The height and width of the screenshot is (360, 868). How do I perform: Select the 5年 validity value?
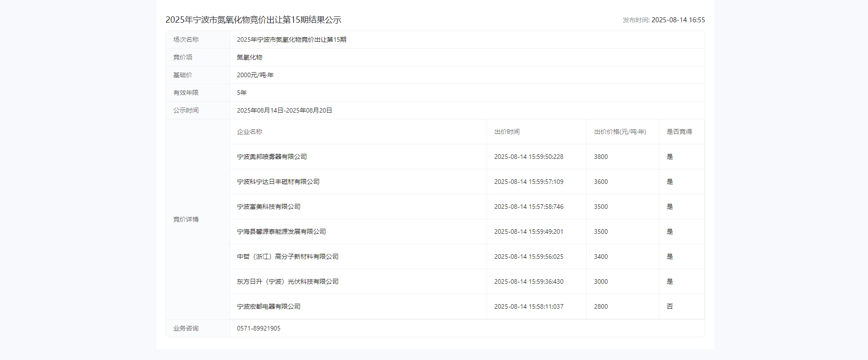point(242,93)
